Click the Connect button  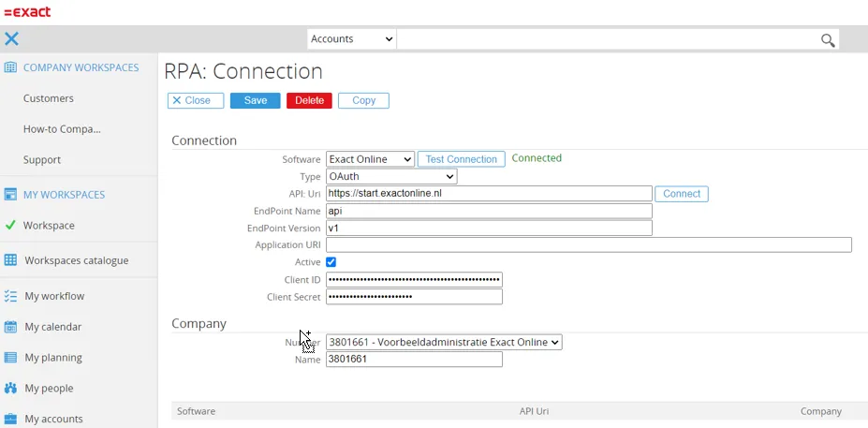[682, 194]
